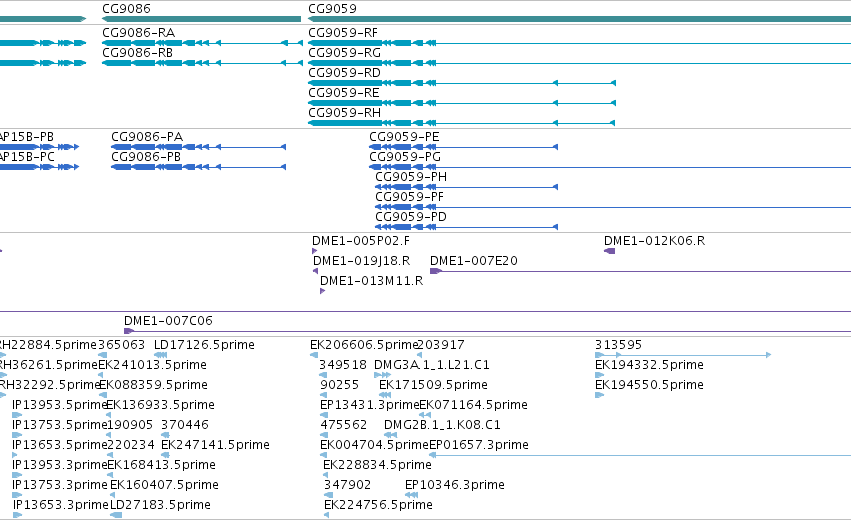
Task: Click the CG9086-PA protein label
Action: point(147,137)
